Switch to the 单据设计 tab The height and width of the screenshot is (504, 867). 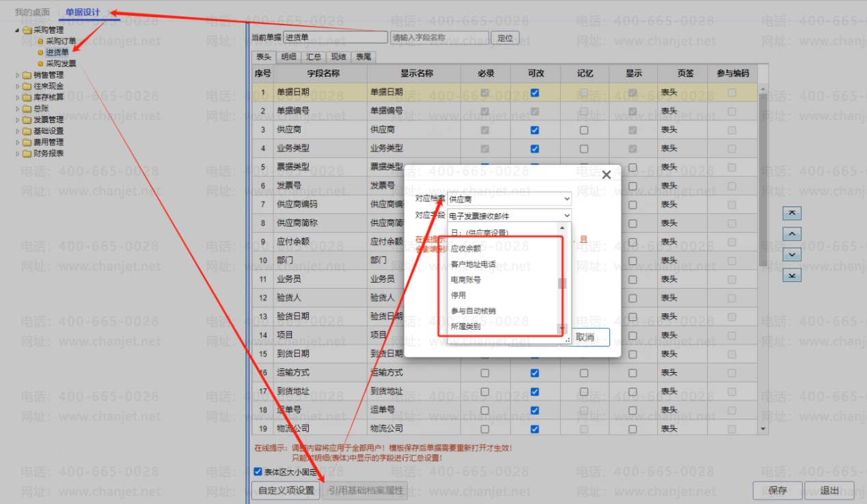[x=83, y=12]
